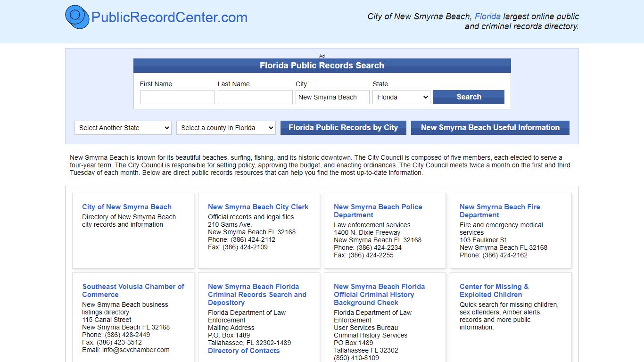This screenshot has width=644, height=362.
Task: Click the phone number (850) 410-8109
Action: [356, 358]
